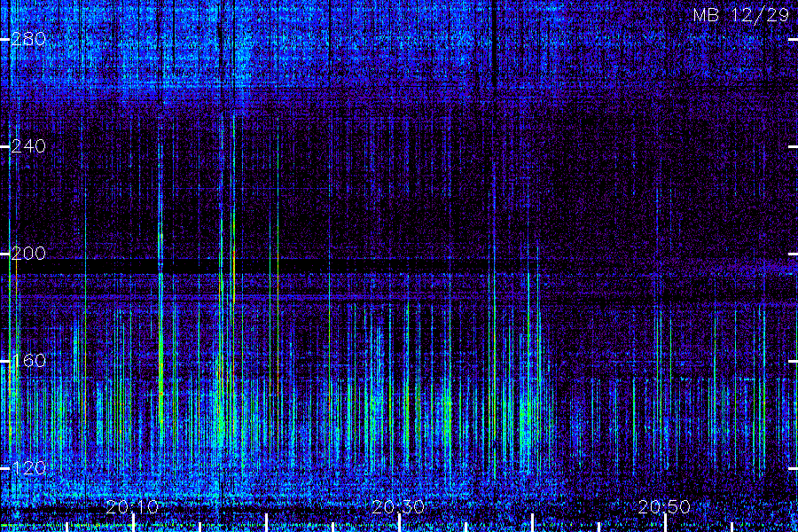Click the 20:30 time axis label
This screenshot has width=798, height=532.
click(x=398, y=507)
